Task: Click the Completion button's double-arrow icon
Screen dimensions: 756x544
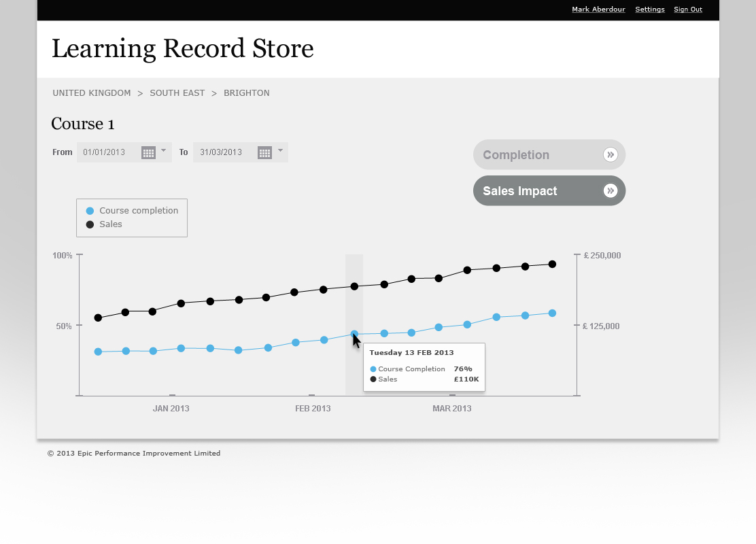Action: (611, 155)
